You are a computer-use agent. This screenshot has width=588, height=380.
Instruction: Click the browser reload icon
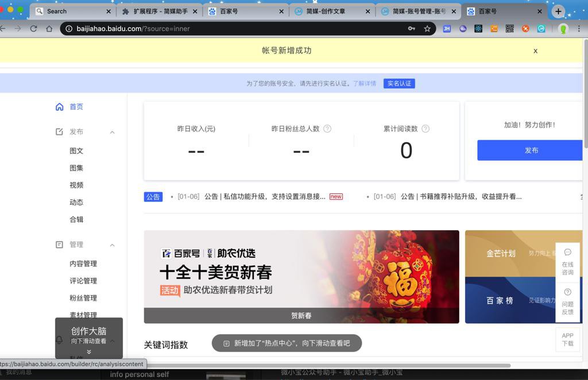33,29
